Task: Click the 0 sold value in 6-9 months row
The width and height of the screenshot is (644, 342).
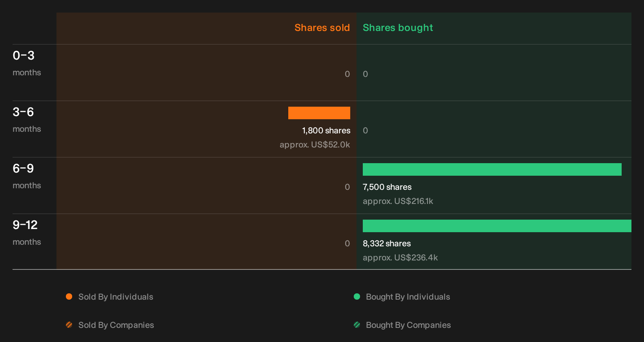Action: 347,187
